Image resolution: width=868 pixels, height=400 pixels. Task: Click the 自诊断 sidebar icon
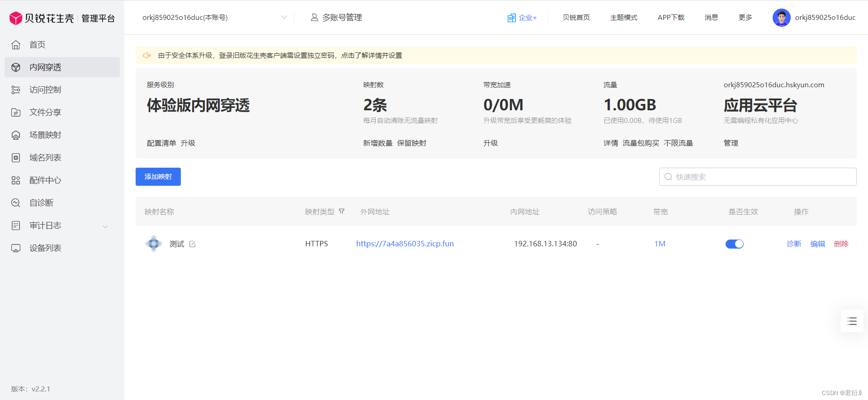[16, 203]
